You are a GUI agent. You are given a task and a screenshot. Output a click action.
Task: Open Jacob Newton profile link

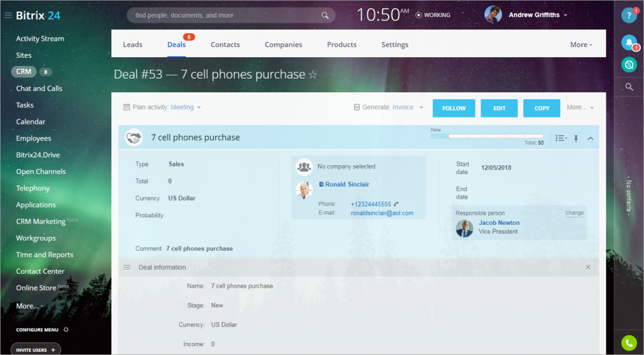click(x=499, y=222)
